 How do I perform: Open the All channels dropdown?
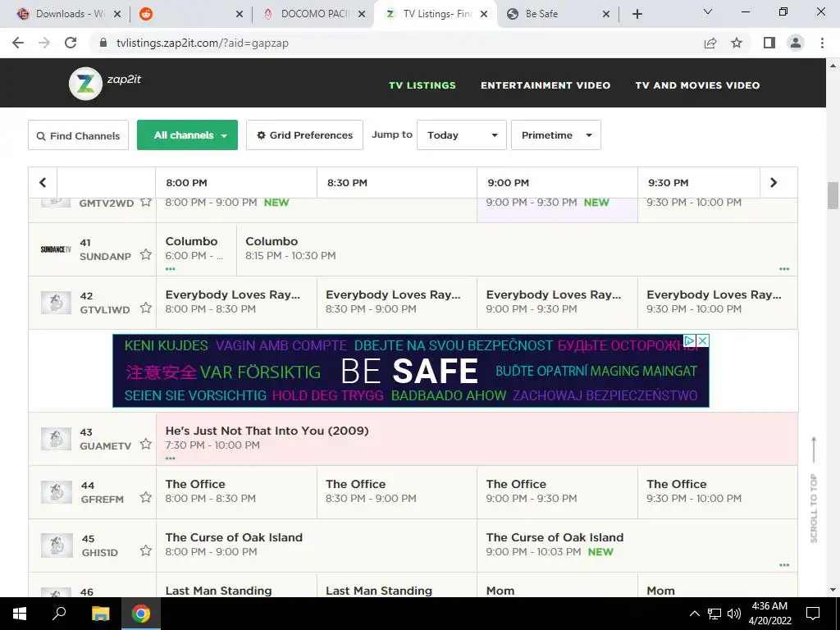tap(188, 135)
